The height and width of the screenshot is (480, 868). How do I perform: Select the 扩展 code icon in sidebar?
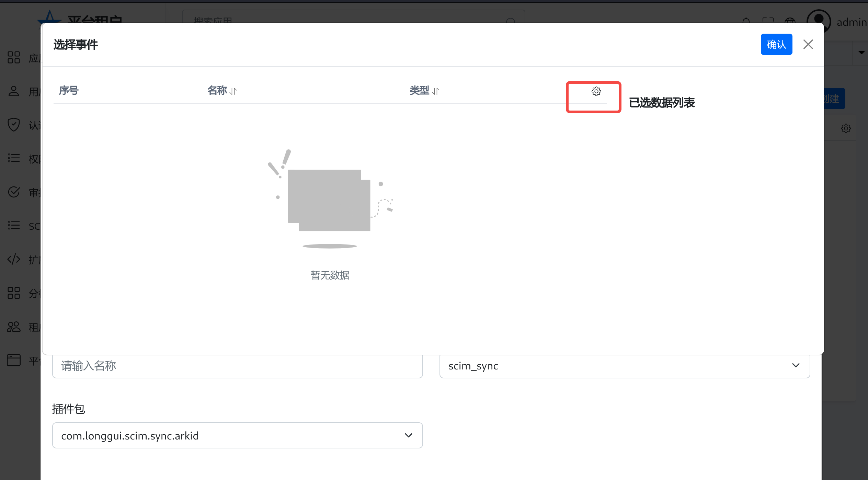14,259
